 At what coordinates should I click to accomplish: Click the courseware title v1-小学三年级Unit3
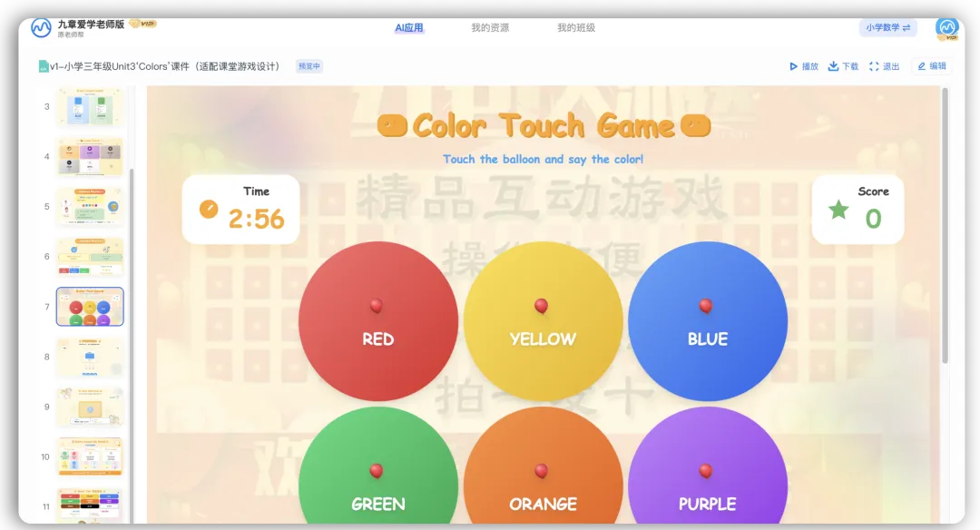164,66
